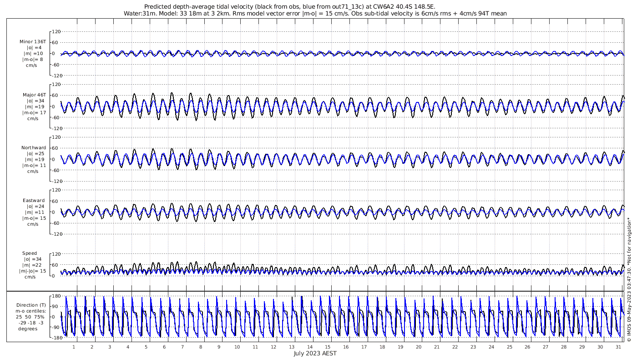Click day 1 on the x-axis

74,347
